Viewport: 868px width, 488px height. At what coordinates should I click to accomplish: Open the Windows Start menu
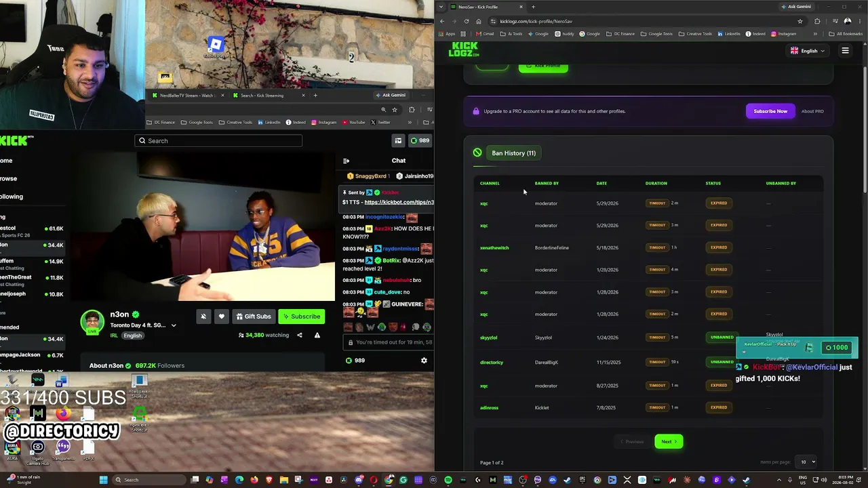pyautogui.click(x=103, y=480)
